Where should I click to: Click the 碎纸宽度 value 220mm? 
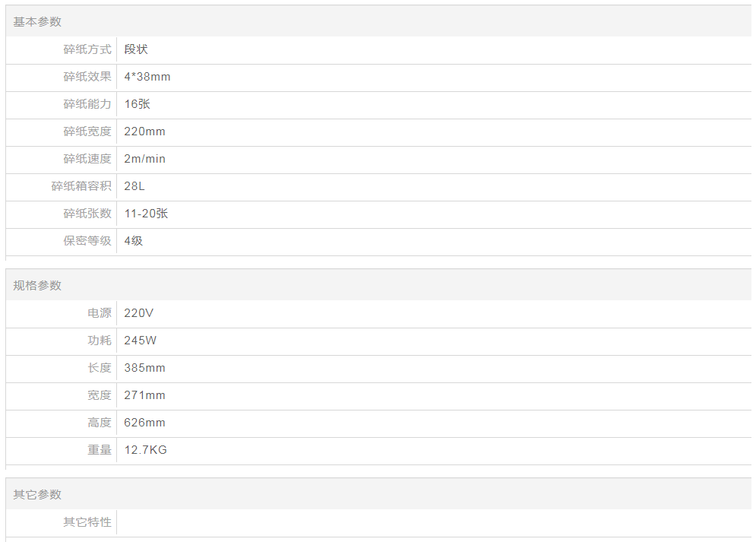pos(144,132)
